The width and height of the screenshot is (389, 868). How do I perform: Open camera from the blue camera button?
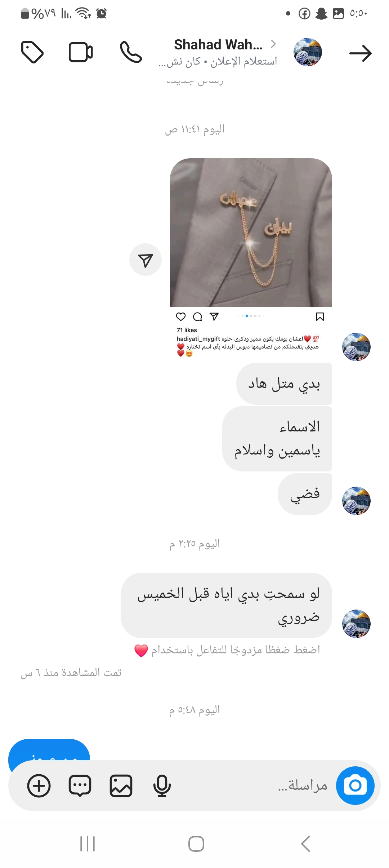355,785
